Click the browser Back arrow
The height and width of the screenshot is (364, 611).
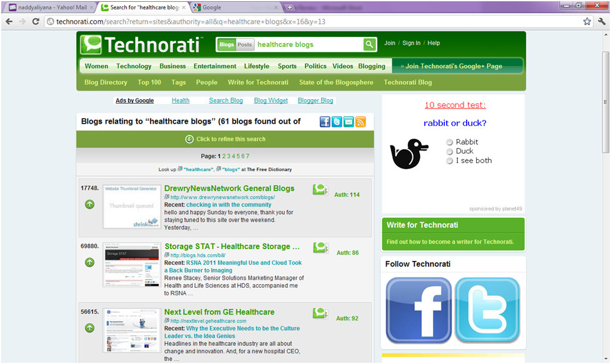pos(9,21)
